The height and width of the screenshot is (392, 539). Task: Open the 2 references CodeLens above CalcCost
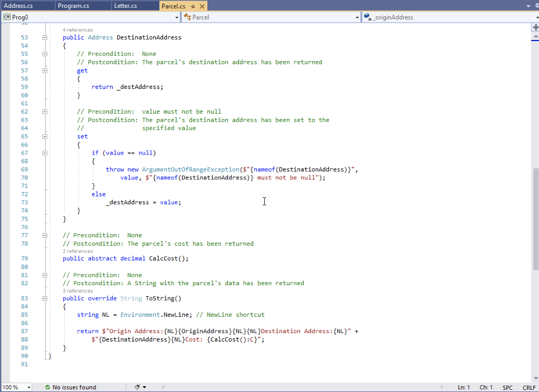(78, 251)
